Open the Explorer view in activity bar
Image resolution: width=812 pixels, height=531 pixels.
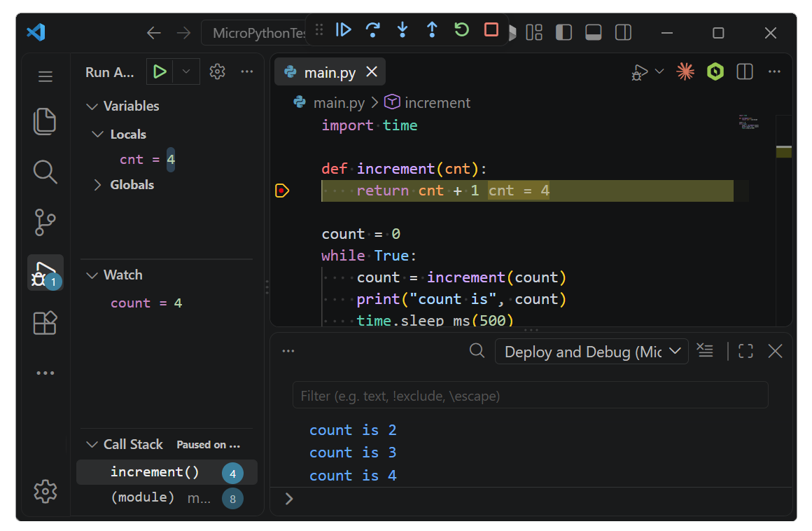(45, 121)
